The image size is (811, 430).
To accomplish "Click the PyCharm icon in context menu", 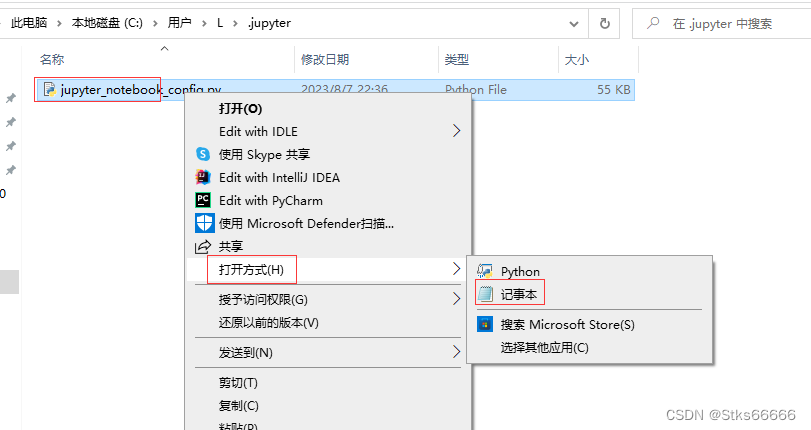I will click(x=203, y=200).
